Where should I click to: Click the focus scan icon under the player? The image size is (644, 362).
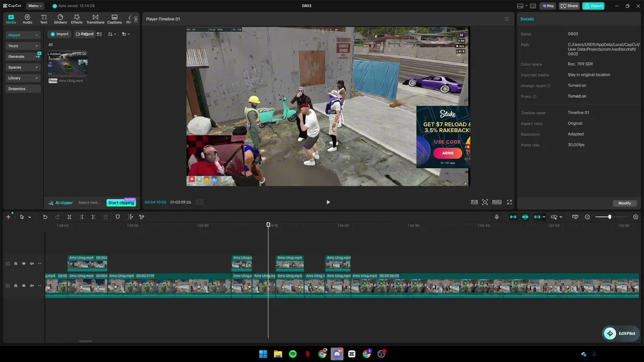(485, 202)
